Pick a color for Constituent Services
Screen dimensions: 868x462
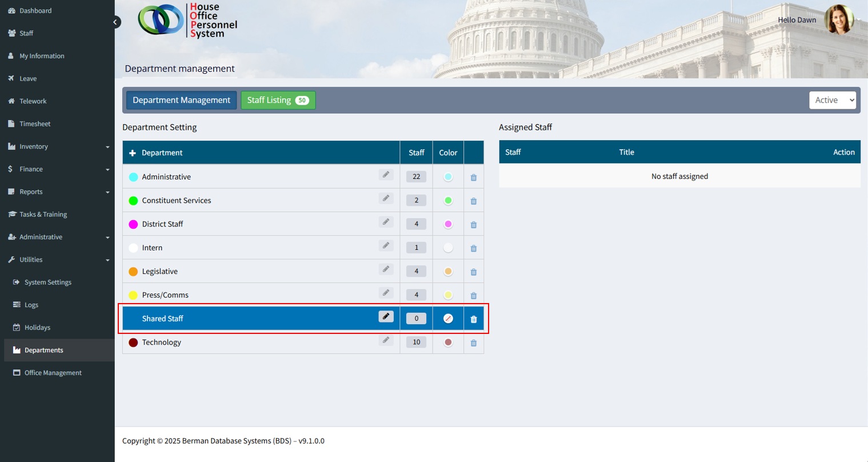(x=448, y=201)
